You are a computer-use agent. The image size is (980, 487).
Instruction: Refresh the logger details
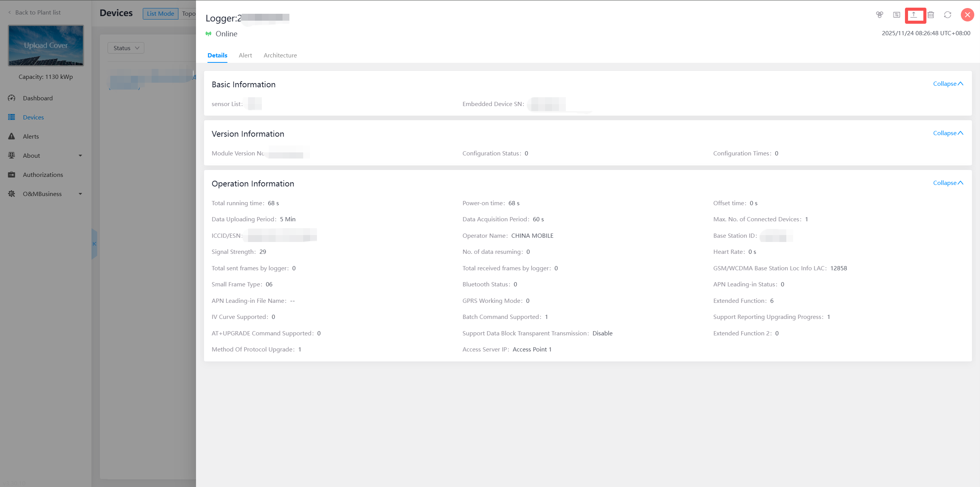click(947, 15)
